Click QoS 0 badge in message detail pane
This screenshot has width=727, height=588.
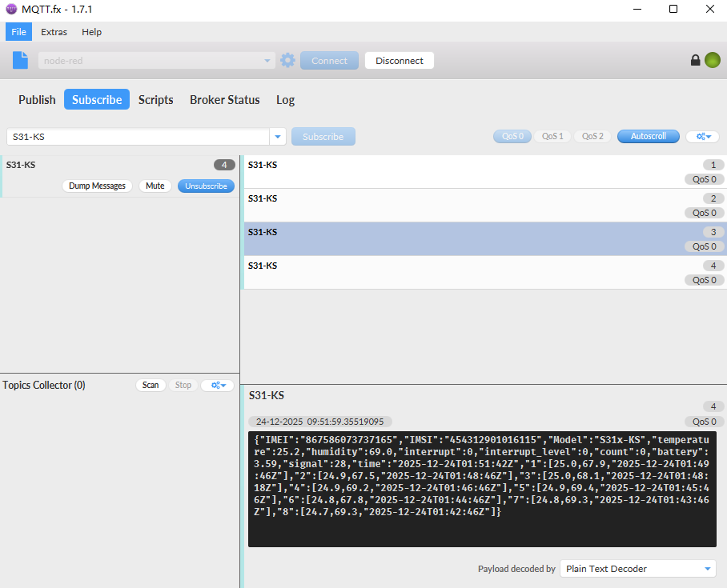705,422
